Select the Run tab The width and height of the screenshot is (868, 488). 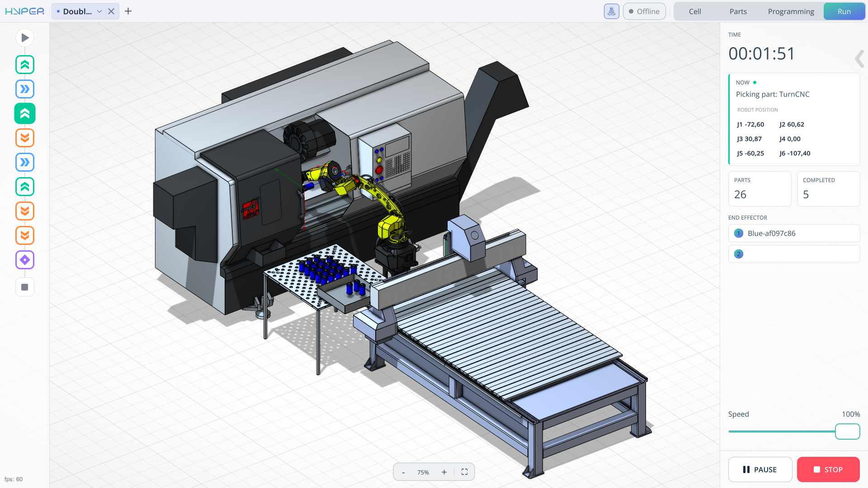pos(844,11)
